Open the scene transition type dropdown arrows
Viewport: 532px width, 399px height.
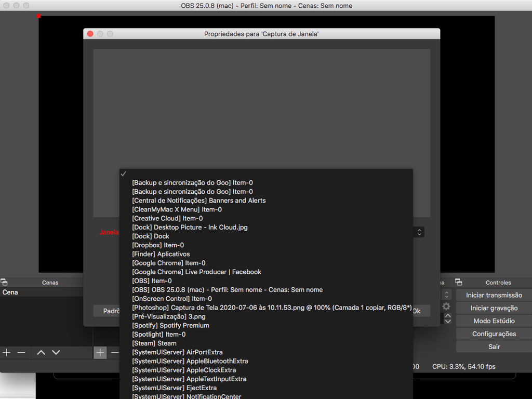[x=447, y=295]
